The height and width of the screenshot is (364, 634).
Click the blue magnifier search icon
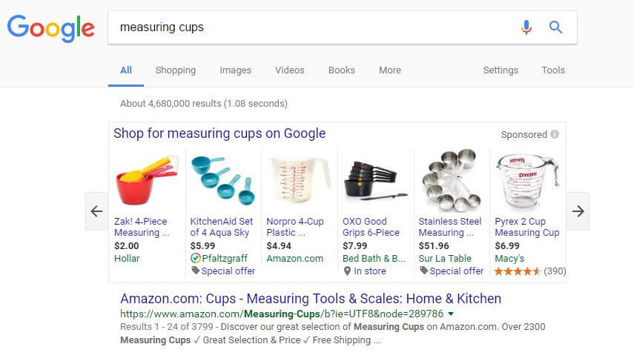(x=555, y=27)
